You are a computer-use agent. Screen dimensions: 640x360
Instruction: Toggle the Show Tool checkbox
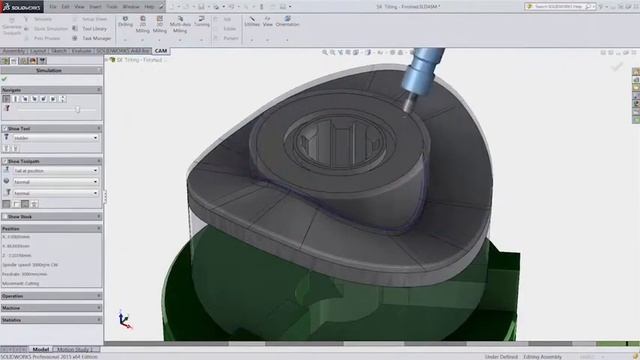[5, 129]
